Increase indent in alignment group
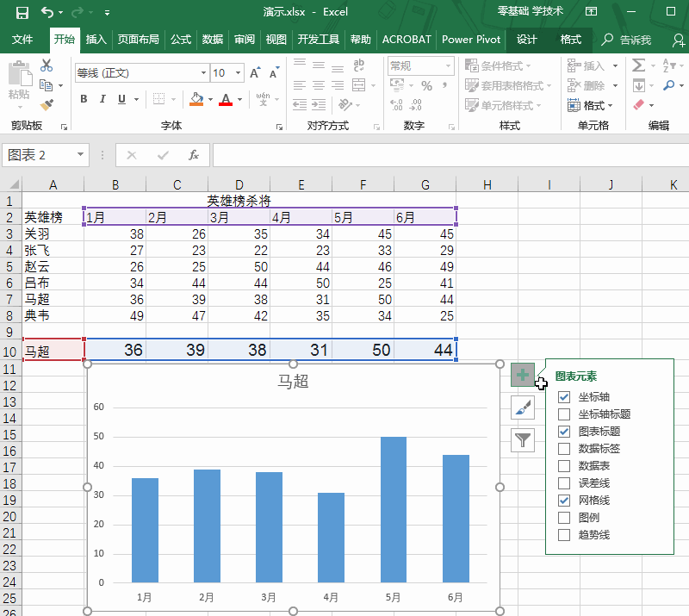 [319, 104]
